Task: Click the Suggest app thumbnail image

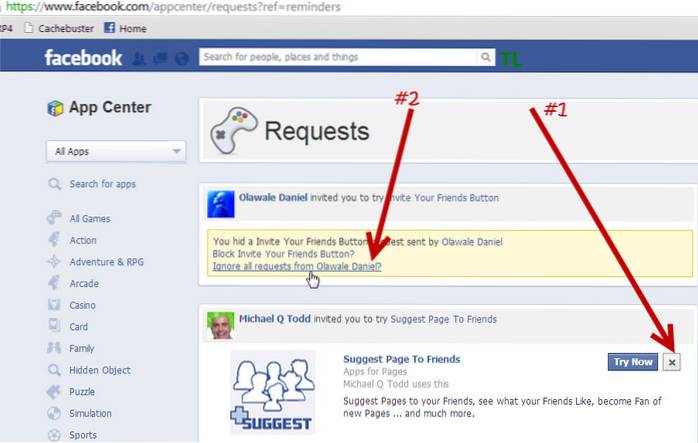Action: tap(272, 392)
